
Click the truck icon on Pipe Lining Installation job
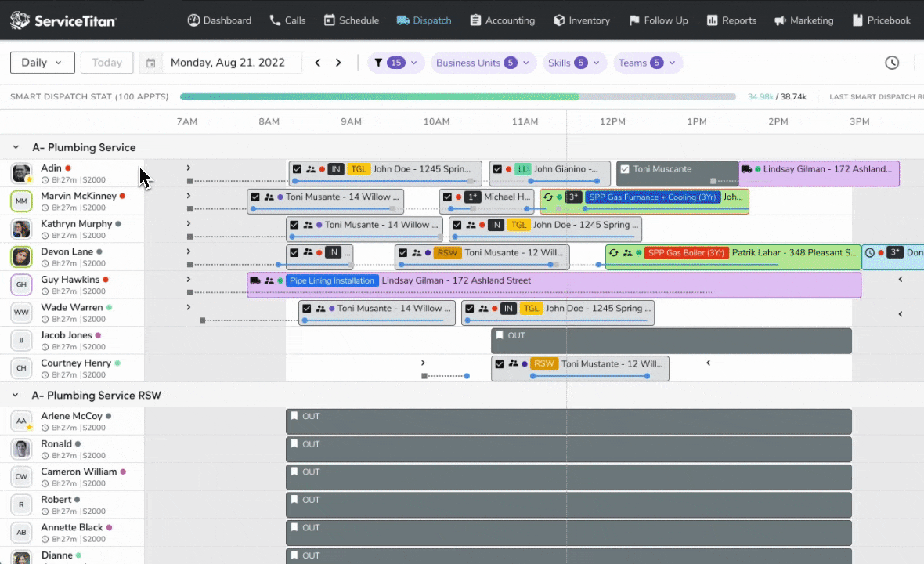click(254, 280)
